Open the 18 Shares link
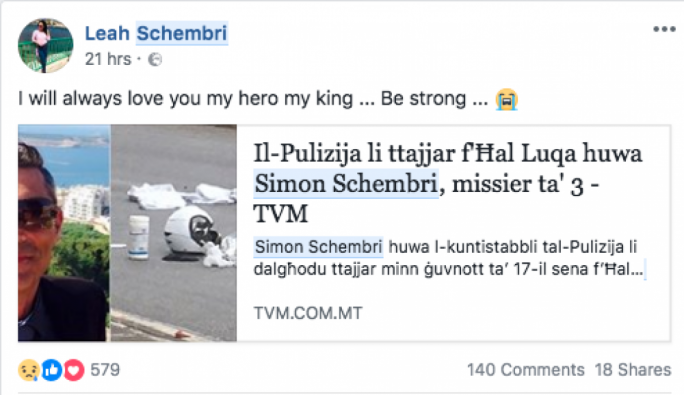This screenshot has height=395, width=684. (633, 370)
